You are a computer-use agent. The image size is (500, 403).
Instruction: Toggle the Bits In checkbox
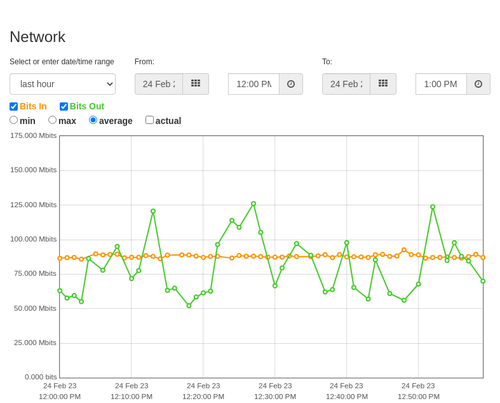(x=14, y=106)
